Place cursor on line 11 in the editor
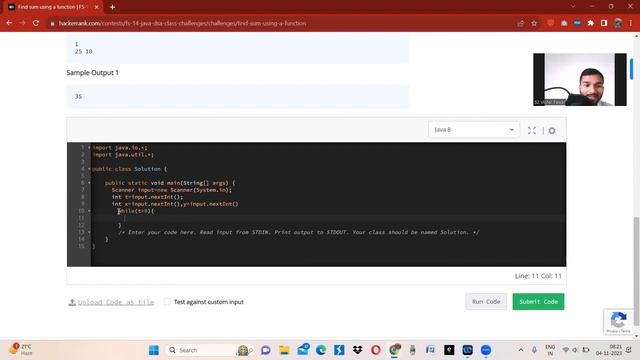 click(328, 218)
